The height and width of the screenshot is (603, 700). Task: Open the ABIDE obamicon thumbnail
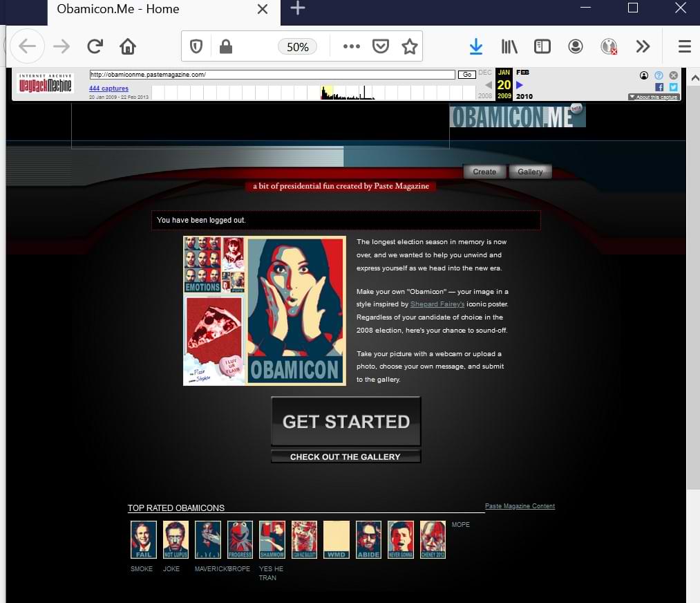368,539
